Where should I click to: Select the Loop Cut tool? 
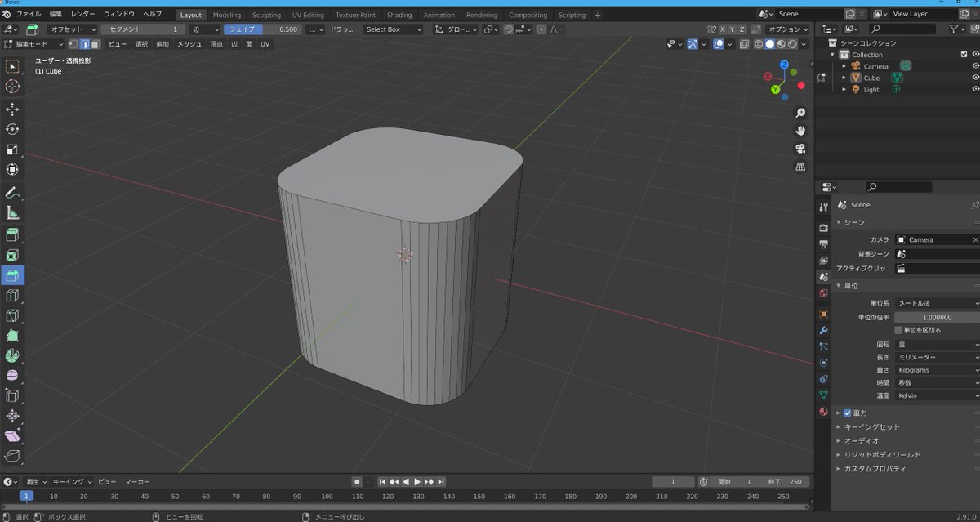12,296
